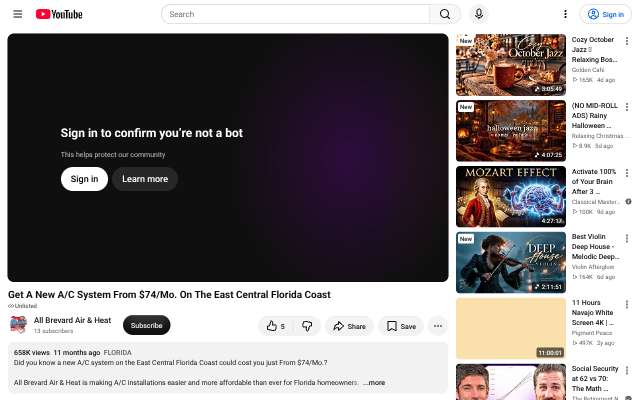Screen dimensions: 640x400
Task: Open the hamburger guide menu
Action: click(x=18, y=14)
